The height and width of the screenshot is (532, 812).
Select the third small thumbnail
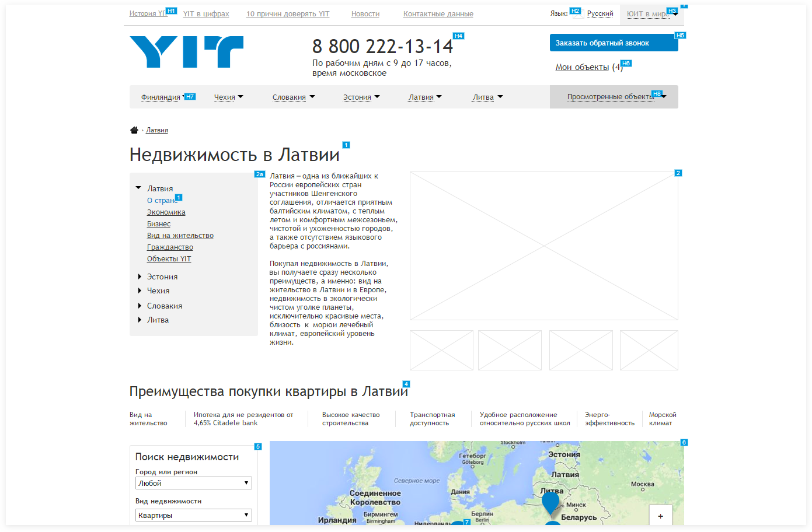pos(581,350)
